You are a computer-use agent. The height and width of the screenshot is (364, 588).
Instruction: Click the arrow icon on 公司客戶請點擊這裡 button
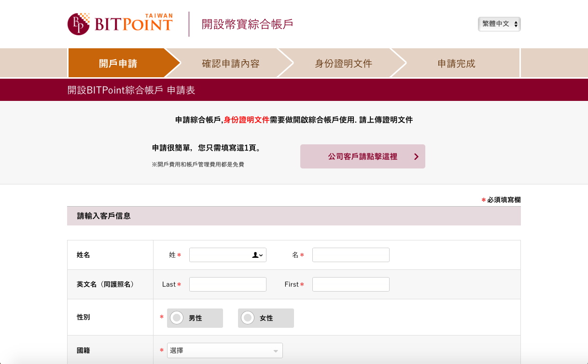coord(416,156)
